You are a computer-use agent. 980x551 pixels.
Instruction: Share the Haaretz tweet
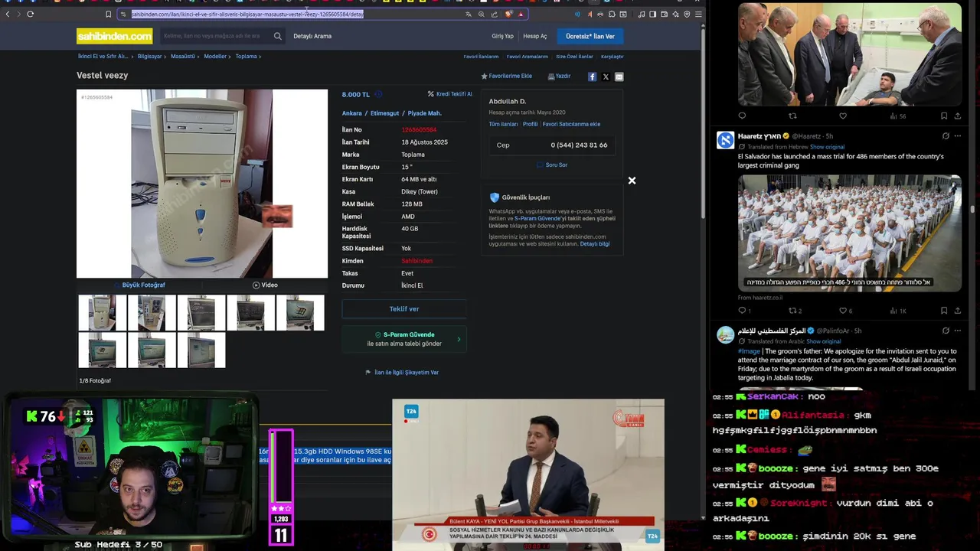(957, 311)
